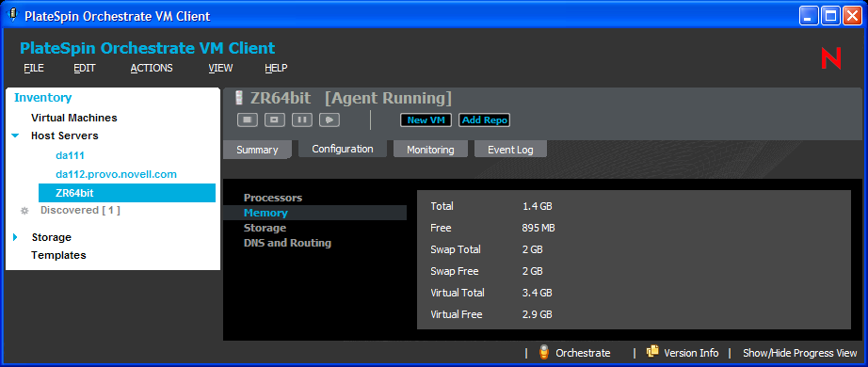Screen dimensions: 868x367
Task: Open the EDIT menu
Action: [85, 68]
